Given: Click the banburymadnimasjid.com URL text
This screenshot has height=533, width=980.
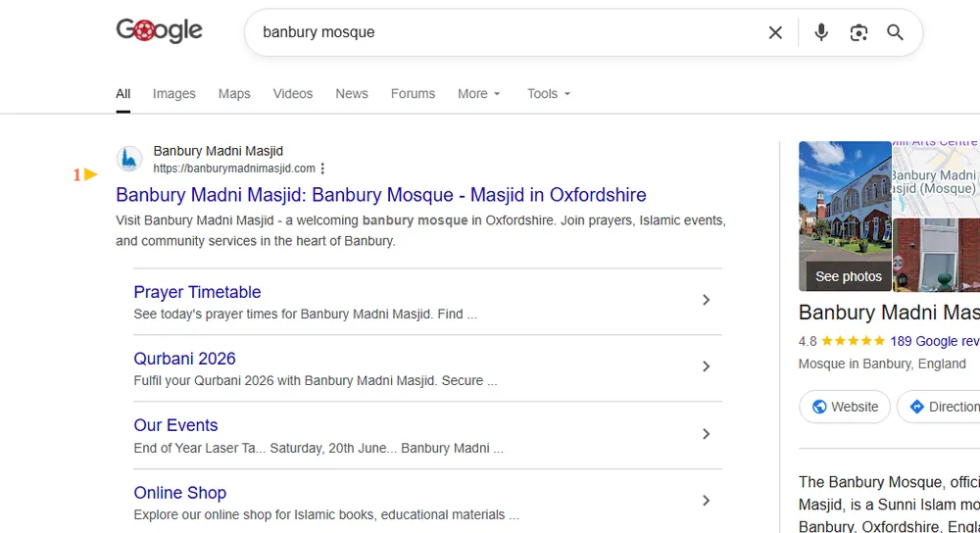Looking at the screenshot, I should (234, 169).
